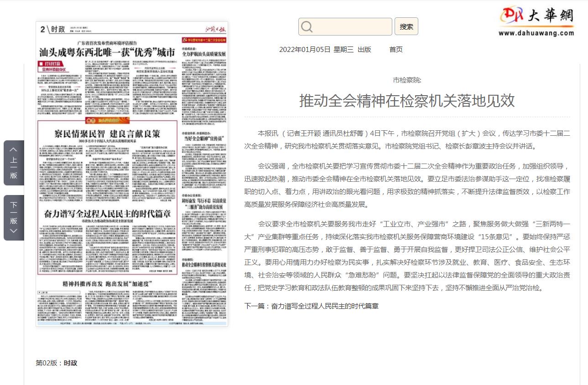Click the magnifier icon in the search box
The width and height of the screenshot is (588, 385).
pyautogui.click(x=307, y=27)
